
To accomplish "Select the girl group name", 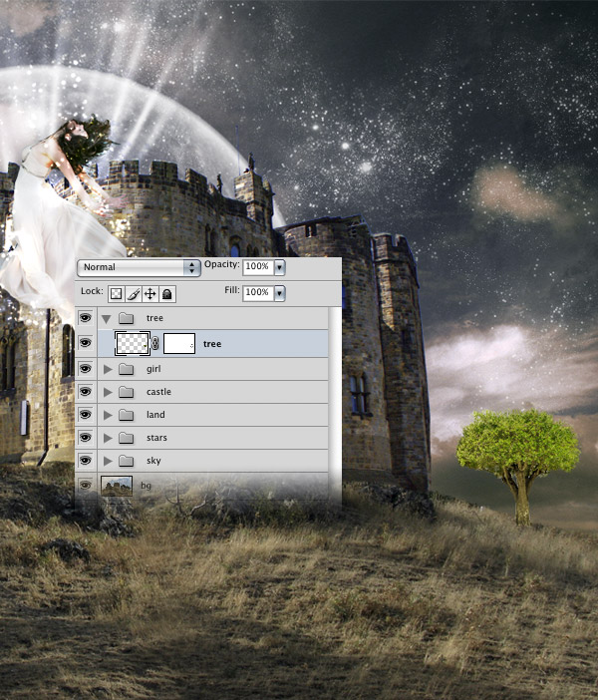I will 153,369.
